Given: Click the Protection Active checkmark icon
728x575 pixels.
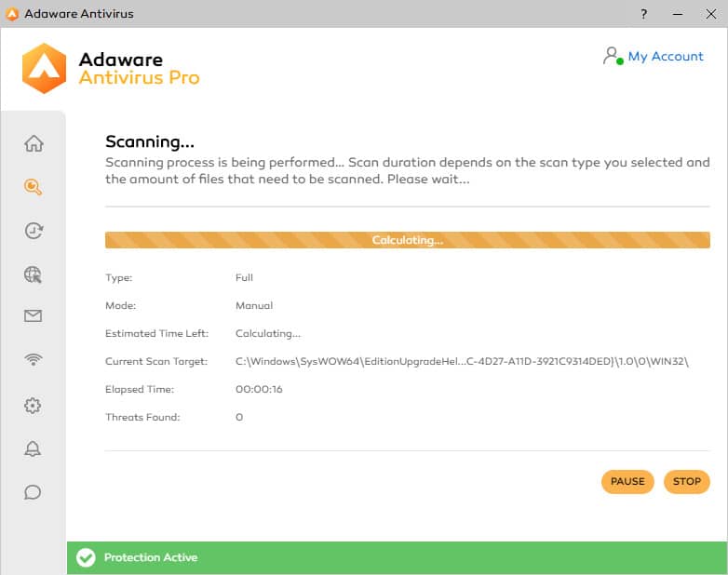Looking at the screenshot, I should [x=86, y=557].
